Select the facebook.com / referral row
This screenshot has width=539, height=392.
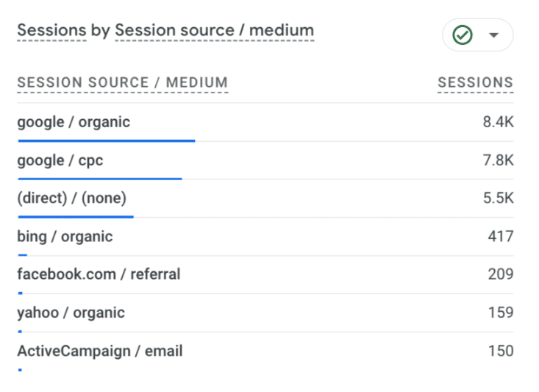(x=265, y=275)
